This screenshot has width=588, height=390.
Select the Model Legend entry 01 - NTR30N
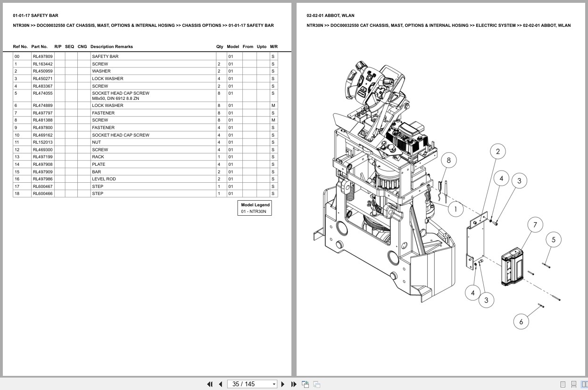pyautogui.click(x=254, y=211)
